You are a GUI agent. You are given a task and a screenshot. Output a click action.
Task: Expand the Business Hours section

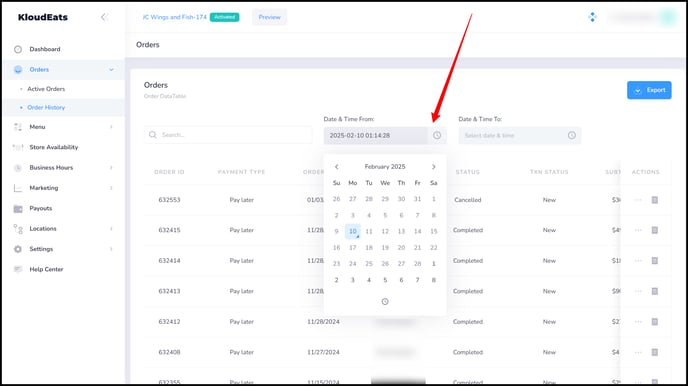pos(111,168)
